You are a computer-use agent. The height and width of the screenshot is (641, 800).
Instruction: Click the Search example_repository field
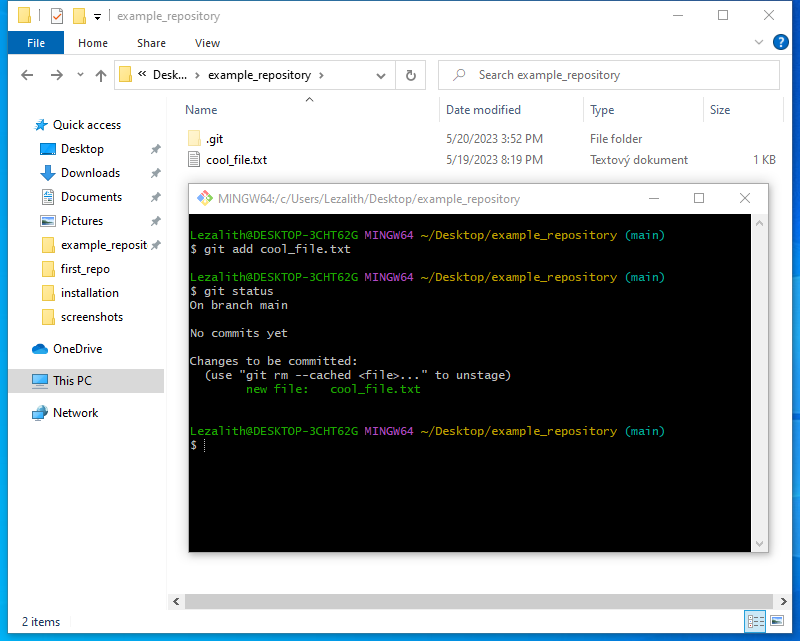coord(609,76)
